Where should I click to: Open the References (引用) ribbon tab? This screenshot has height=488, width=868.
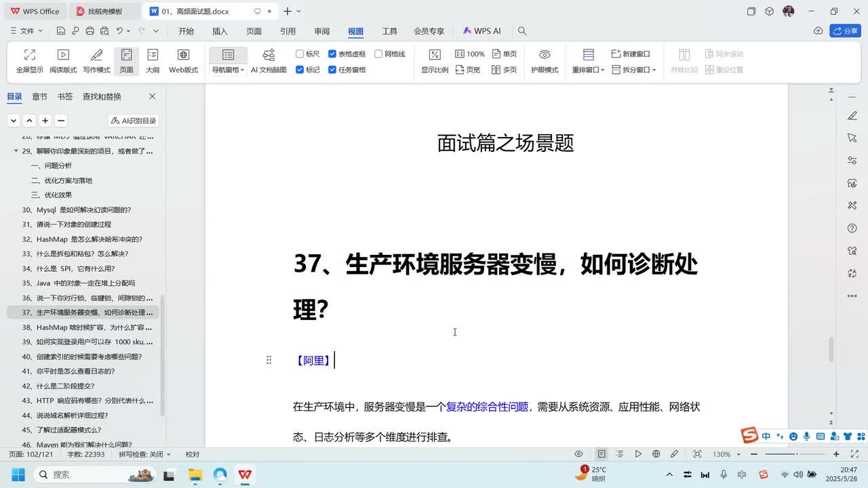[288, 31]
